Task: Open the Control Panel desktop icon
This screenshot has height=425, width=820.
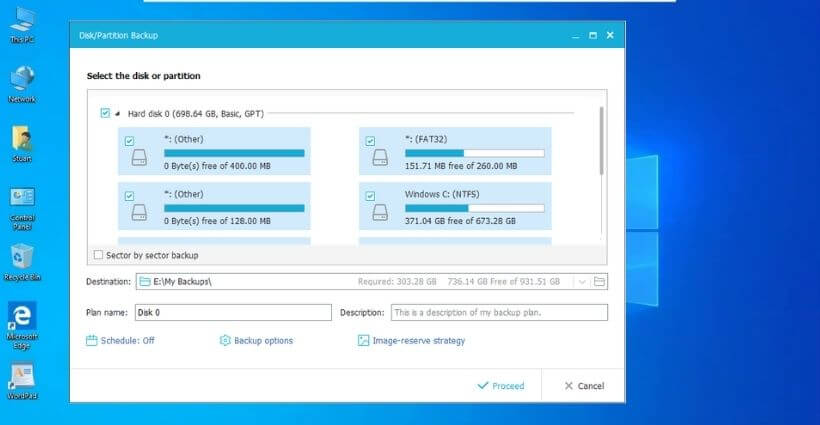Action: tap(22, 198)
